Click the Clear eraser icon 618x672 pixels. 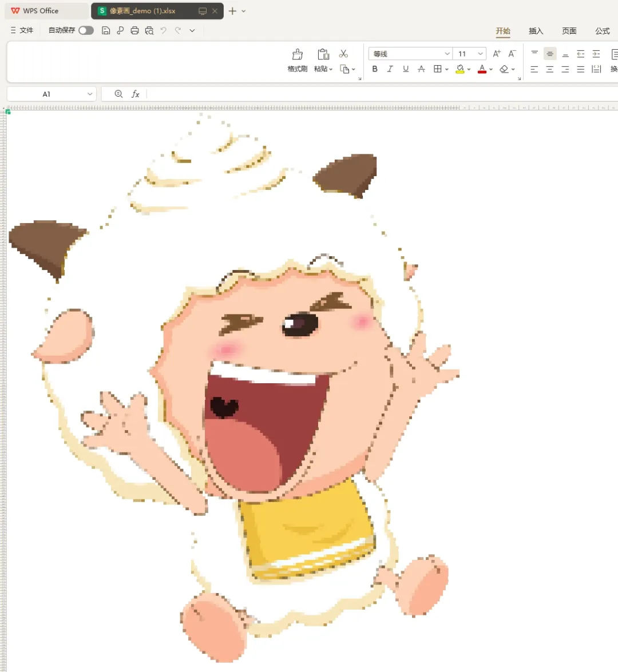(504, 69)
